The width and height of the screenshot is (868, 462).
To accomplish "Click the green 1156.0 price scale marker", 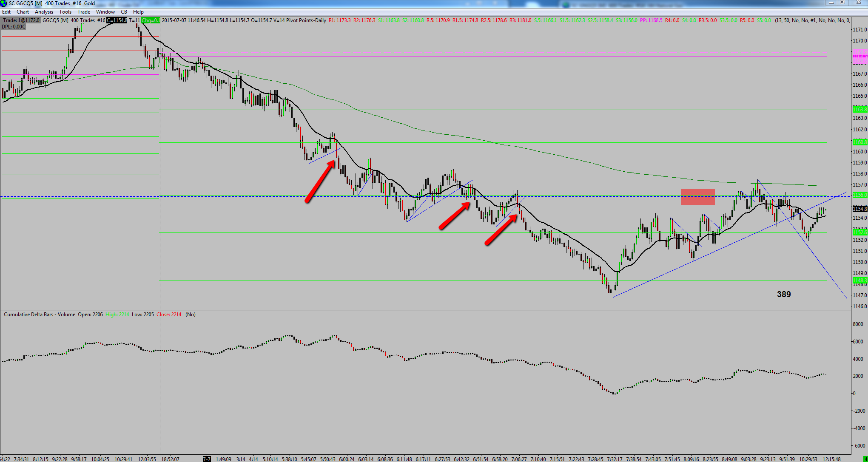I will point(859,195).
